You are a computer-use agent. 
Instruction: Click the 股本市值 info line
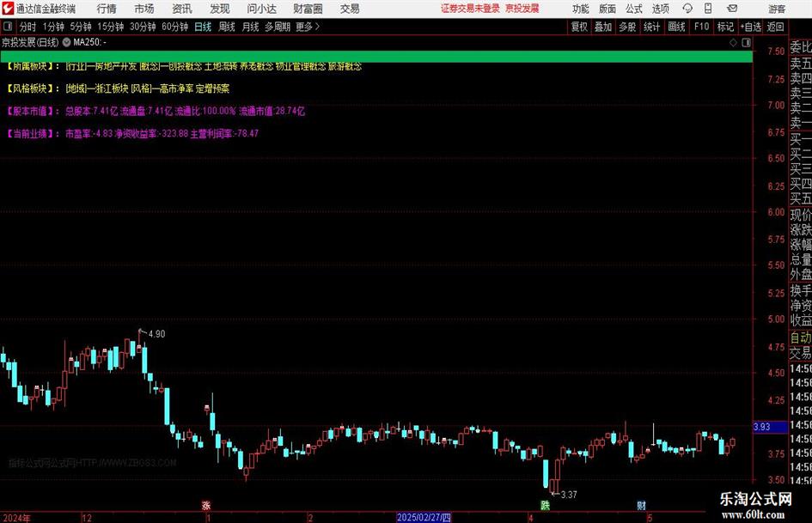pos(156,111)
